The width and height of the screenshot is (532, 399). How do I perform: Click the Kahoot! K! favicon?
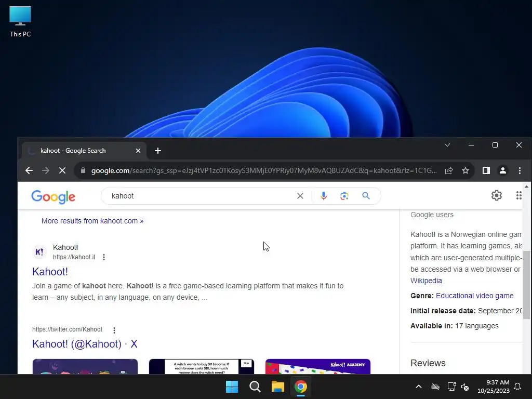(39, 252)
